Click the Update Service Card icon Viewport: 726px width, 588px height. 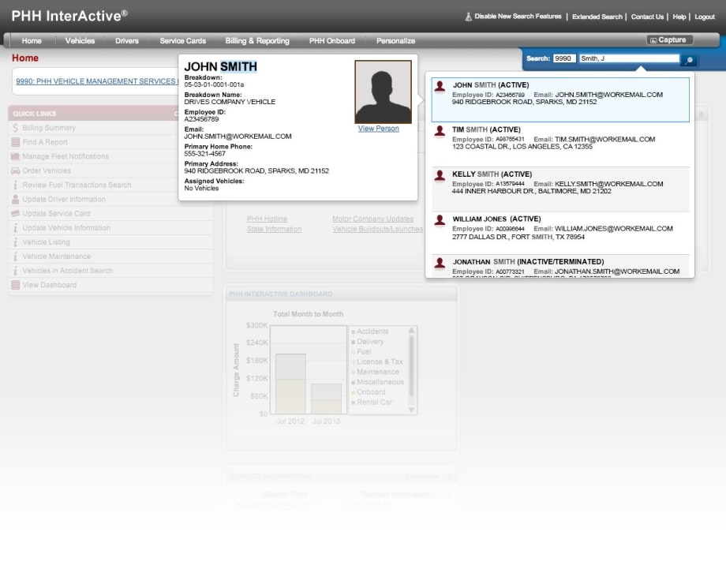click(15, 213)
